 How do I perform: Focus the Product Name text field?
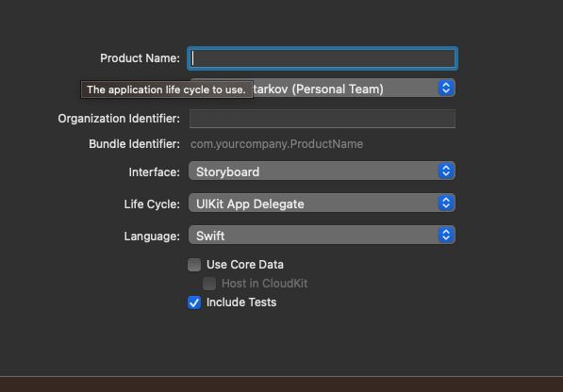click(x=323, y=58)
